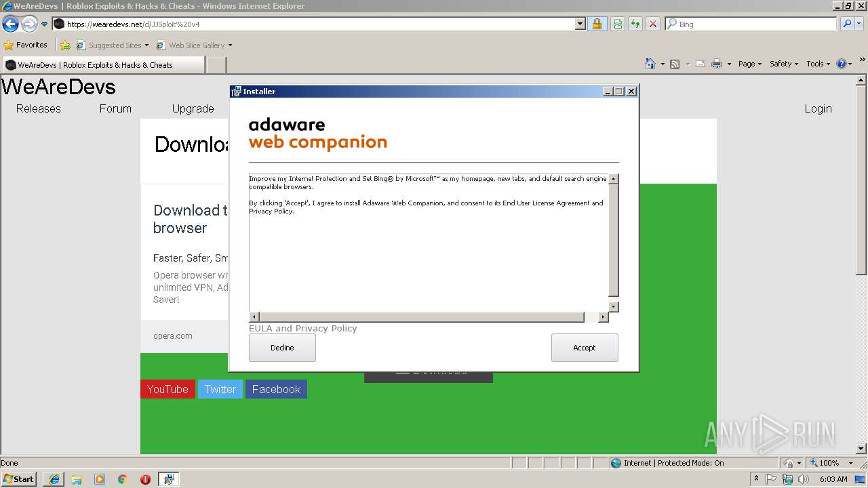
Task: Open the EULA and Privacy Policy link
Action: (x=302, y=328)
